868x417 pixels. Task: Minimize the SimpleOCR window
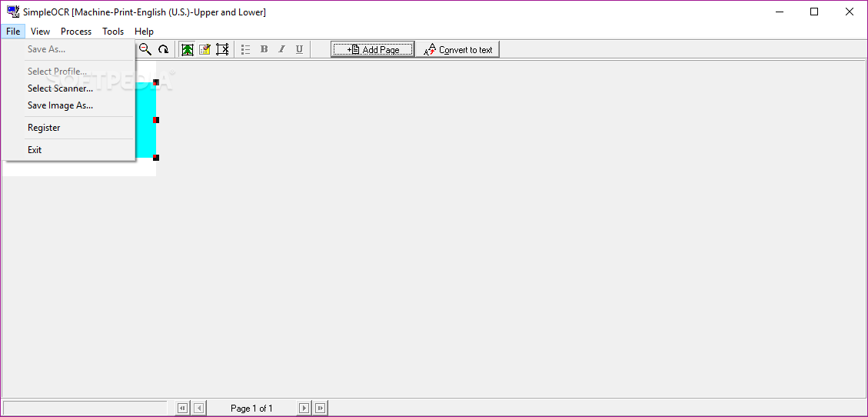point(780,12)
